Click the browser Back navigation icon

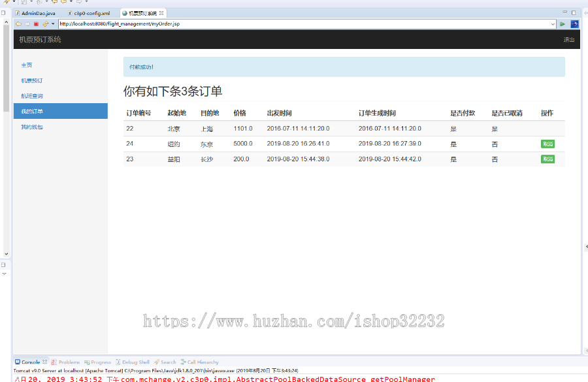(x=18, y=24)
